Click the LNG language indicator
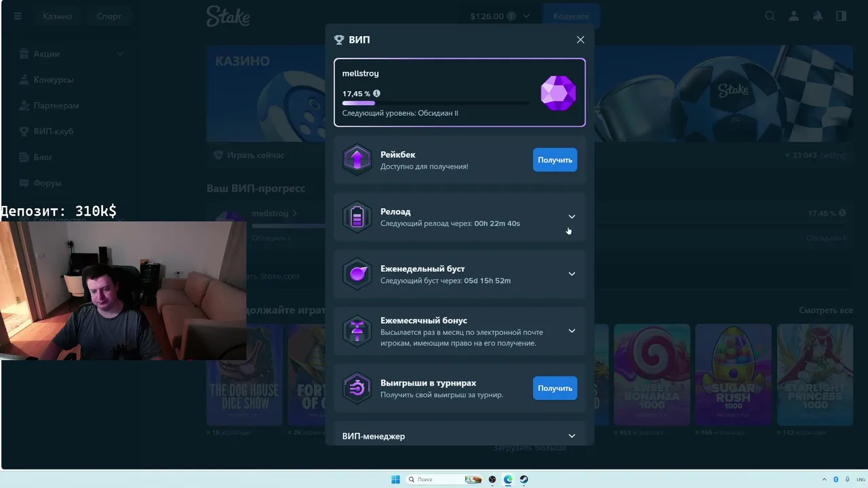This screenshot has width=868, height=488. click(x=860, y=479)
